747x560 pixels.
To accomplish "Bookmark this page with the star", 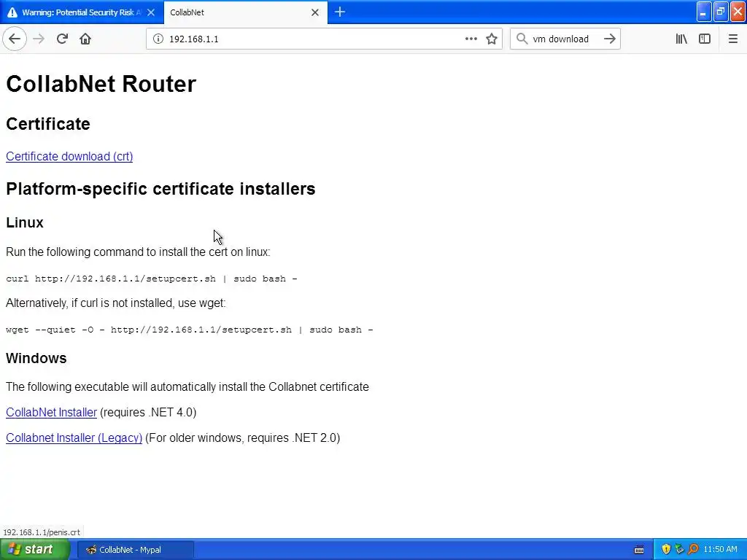I will [492, 39].
